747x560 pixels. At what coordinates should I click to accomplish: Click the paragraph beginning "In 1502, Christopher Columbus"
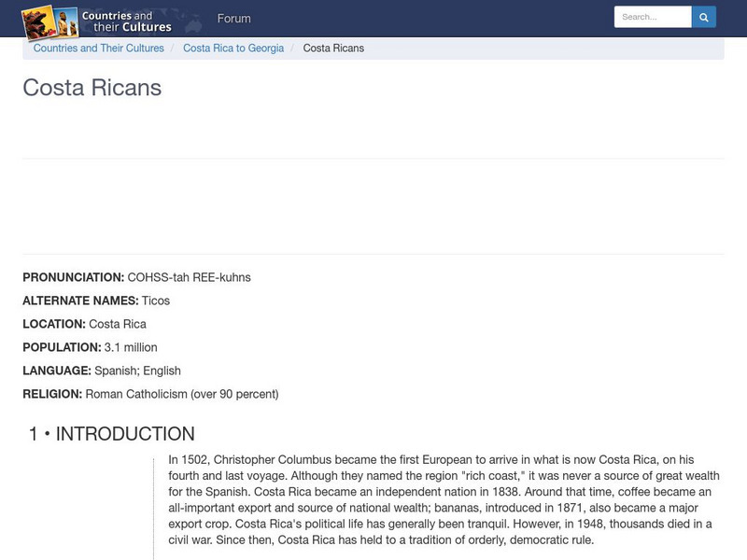pos(444,499)
